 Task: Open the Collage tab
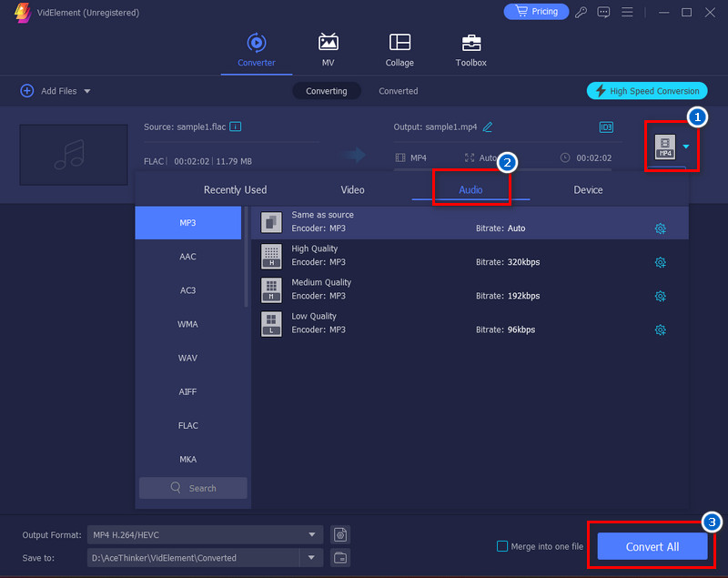pyautogui.click(x=399, y=50)
